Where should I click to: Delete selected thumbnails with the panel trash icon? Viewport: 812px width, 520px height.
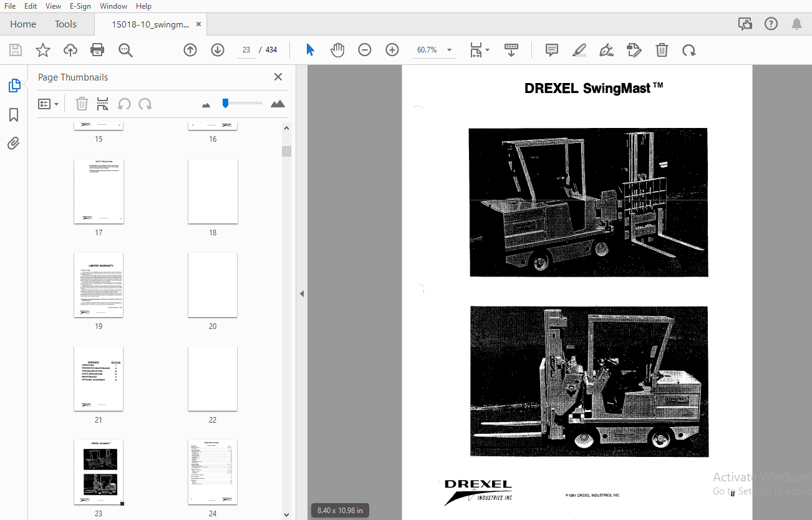(x=82, y=104)
